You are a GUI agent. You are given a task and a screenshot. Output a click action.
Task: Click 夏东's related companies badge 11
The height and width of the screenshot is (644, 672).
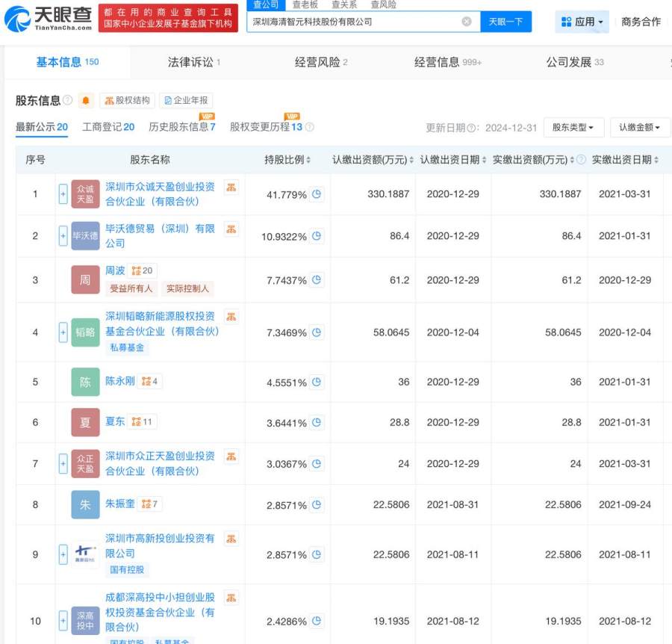143,422
